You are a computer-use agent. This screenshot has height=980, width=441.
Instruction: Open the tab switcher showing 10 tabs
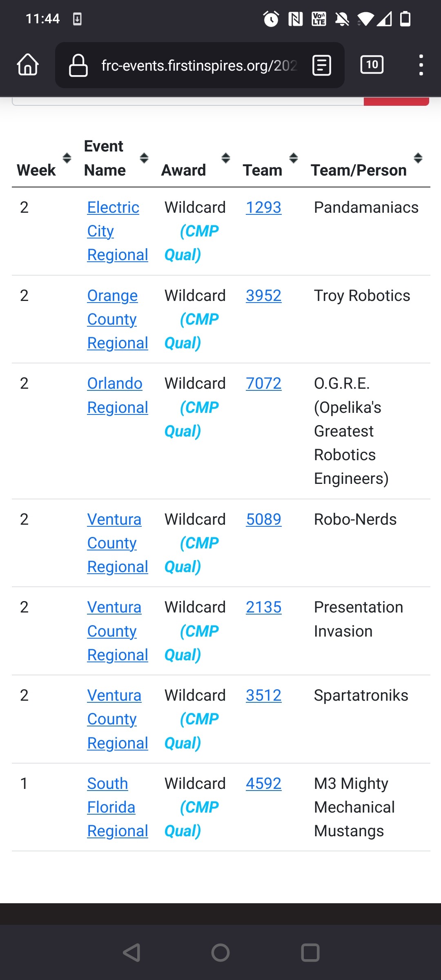click(x=372, y=65)
